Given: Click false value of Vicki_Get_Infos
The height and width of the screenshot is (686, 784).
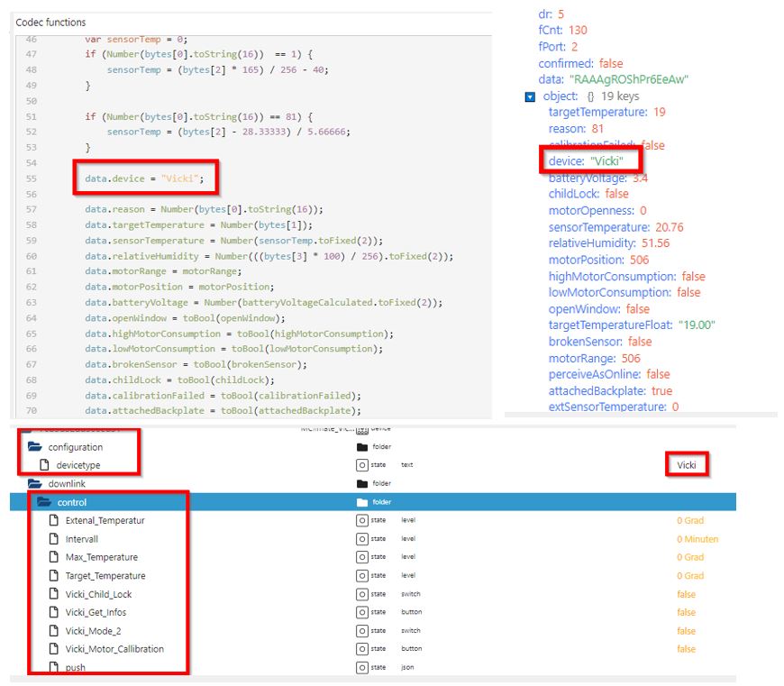Looking at the screenshot, I should coord(686,612).
